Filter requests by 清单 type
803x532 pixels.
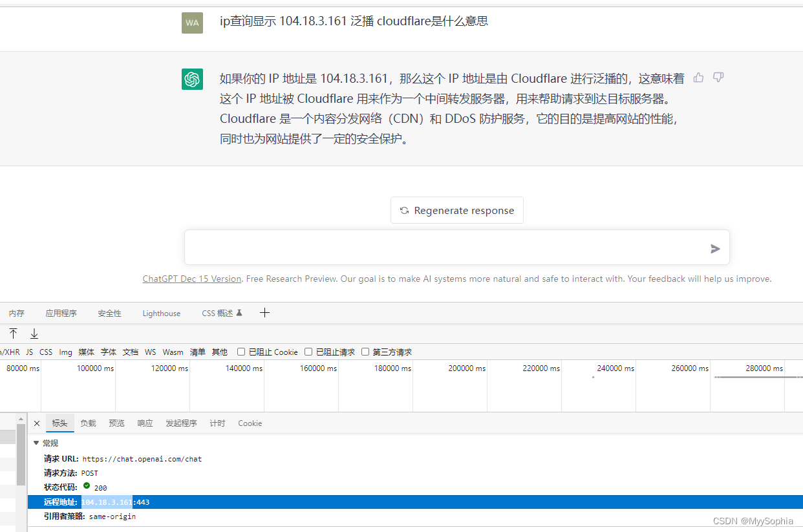[197, 352]
